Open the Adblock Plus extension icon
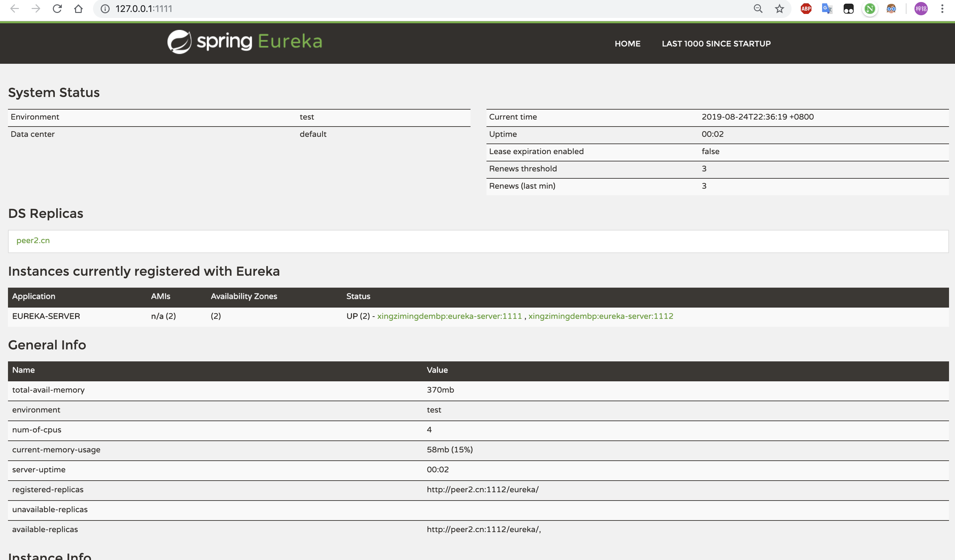955x560 pixels. point(806,9)
